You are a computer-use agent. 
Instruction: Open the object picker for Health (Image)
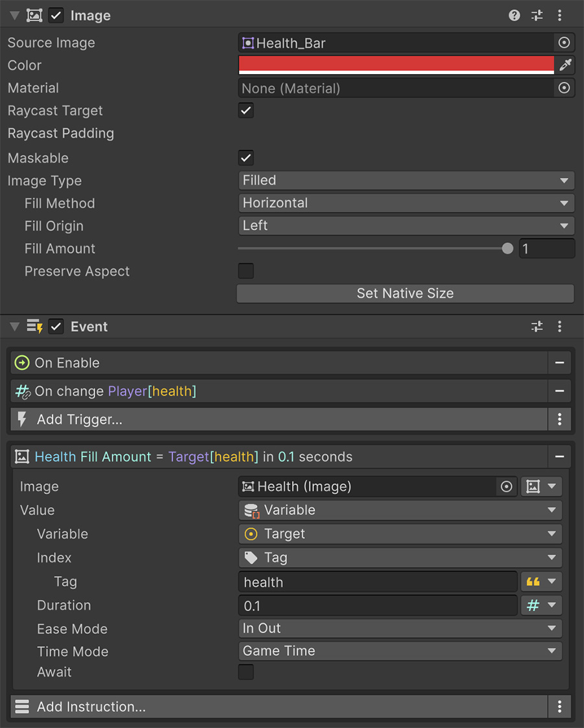tap(507, 486)
